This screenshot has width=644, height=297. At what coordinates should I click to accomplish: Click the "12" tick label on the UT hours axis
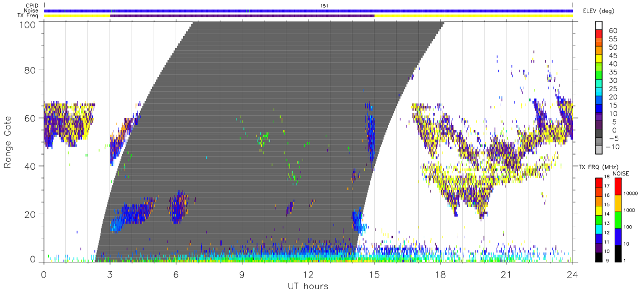308,274
